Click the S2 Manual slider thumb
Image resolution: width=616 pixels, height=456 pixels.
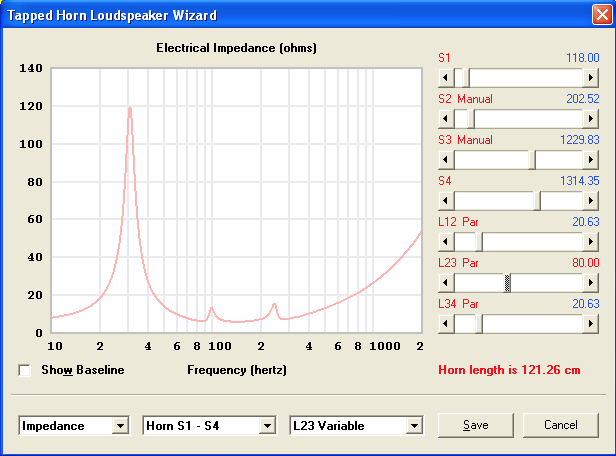coord(471,119)
